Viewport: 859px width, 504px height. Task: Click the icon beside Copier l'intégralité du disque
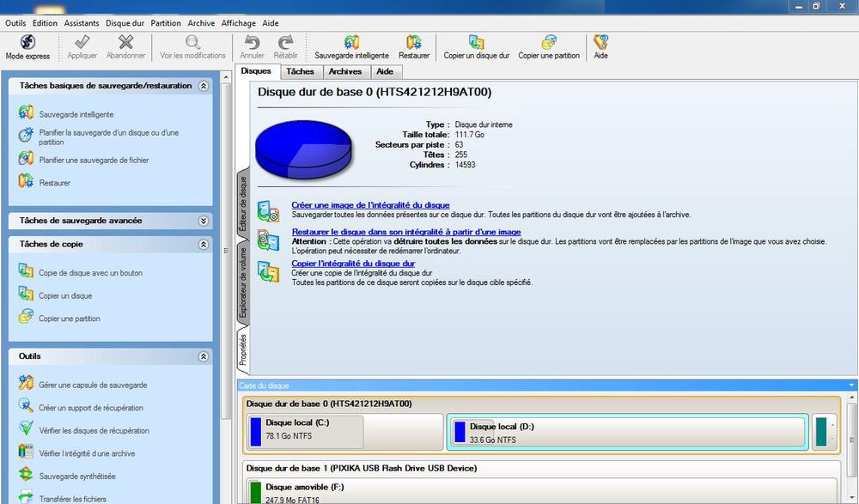pyautogui.click(x=268, y=271)
